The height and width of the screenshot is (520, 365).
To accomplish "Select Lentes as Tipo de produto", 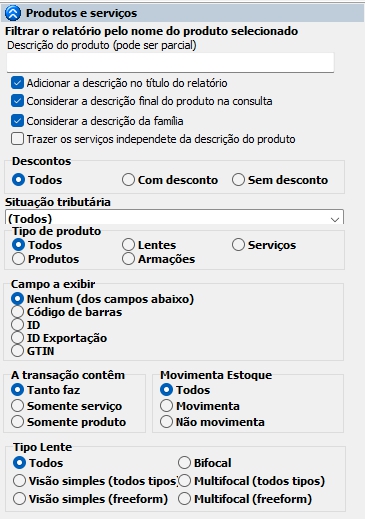I will pyautogui.click(x=128, y=245).
